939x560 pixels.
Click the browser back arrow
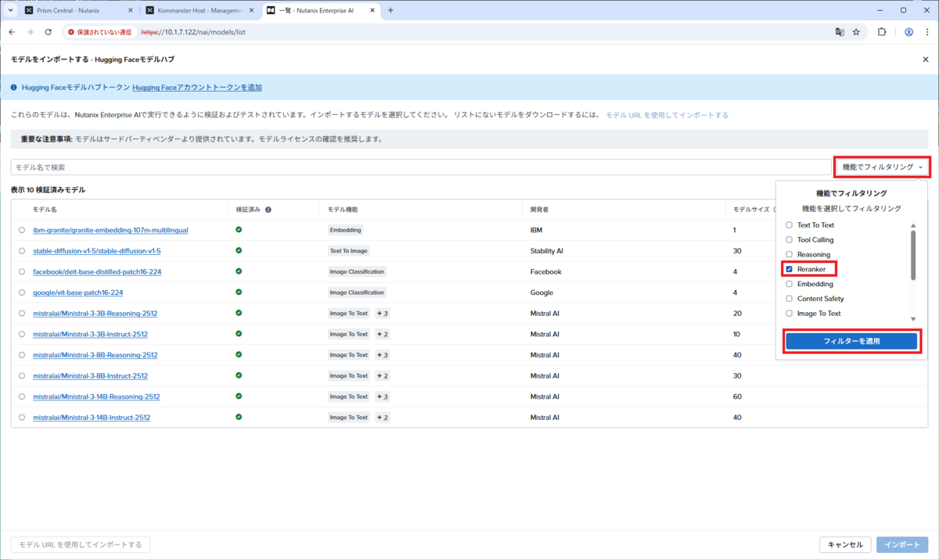[x=12, y=32]
